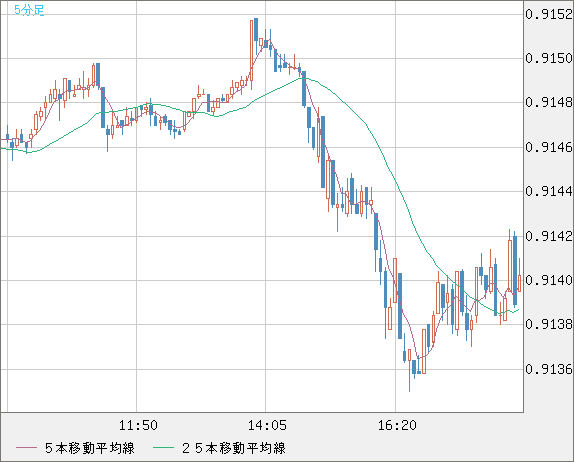Click the 25本移動平均線 legend label

pyautogui.click(x=234, y=448)
